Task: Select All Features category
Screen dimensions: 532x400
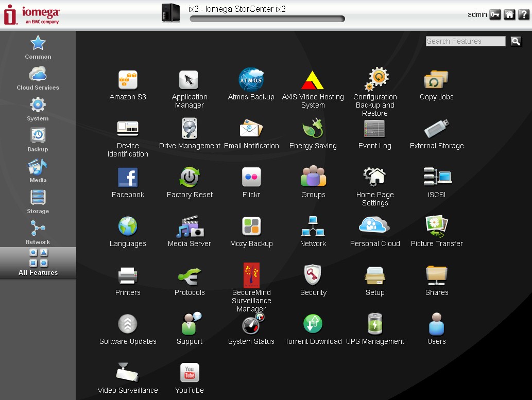Action: click(38, 263)
